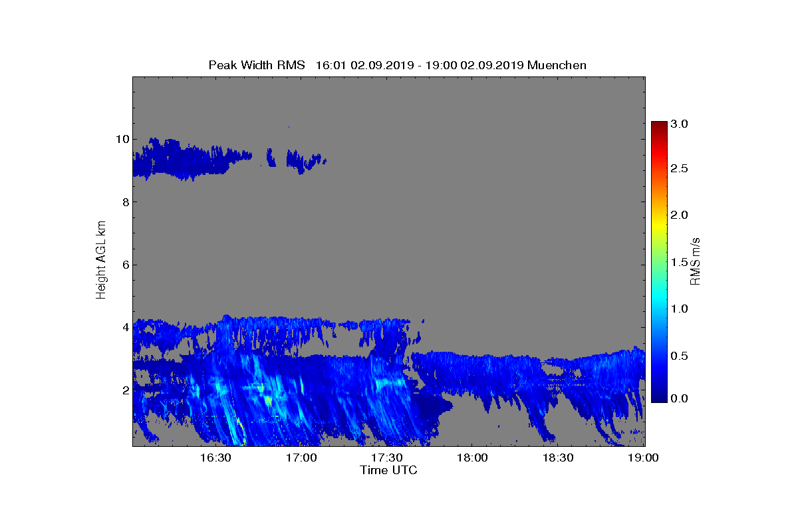Viewport: 798px width, 532px height.
Task: Click the 'Time UTC' axis label
Action: 389,470
